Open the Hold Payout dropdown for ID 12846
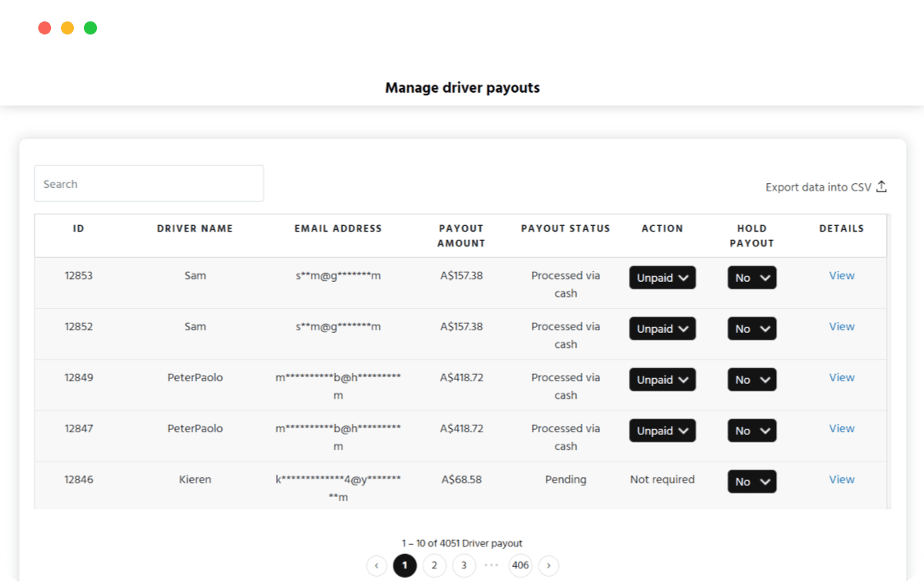 pyautogui.click(x=751, y=481)
